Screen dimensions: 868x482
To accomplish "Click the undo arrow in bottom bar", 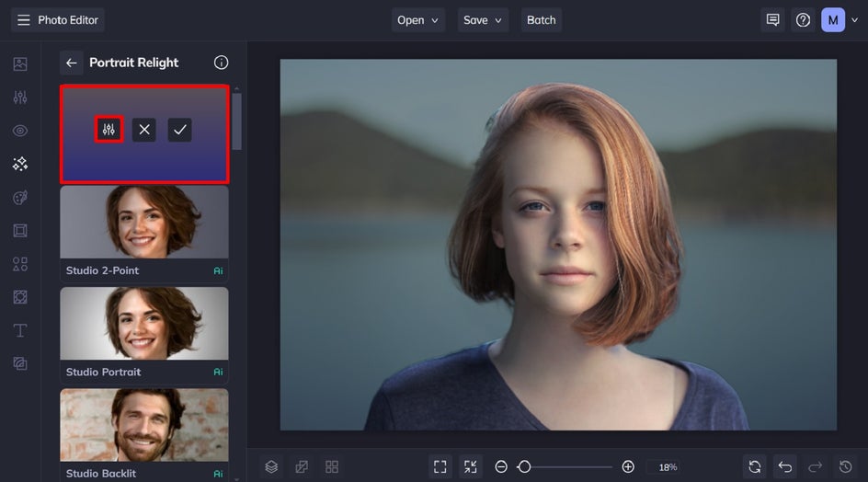I will [x=783, y=466].
